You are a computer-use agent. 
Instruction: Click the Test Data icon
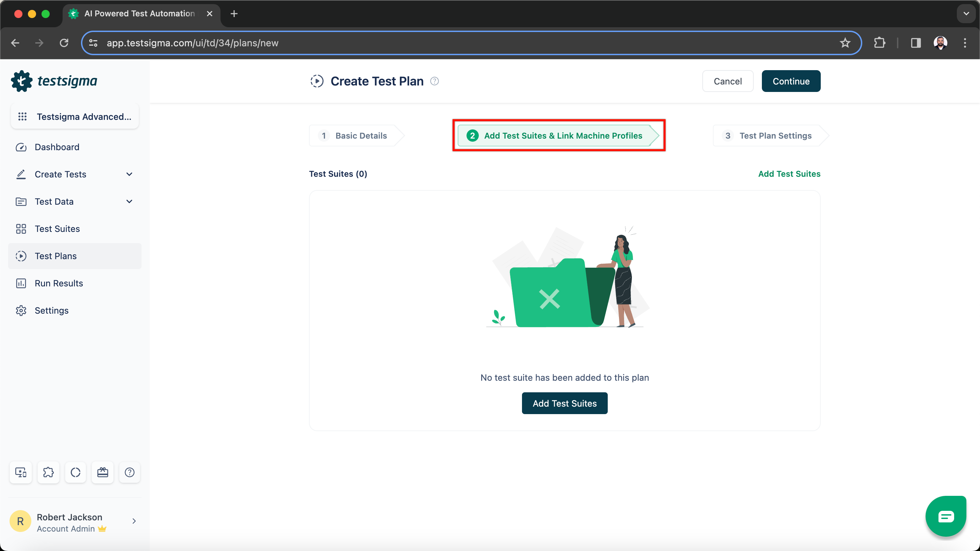pyautogui.click(x=21, y=202)
